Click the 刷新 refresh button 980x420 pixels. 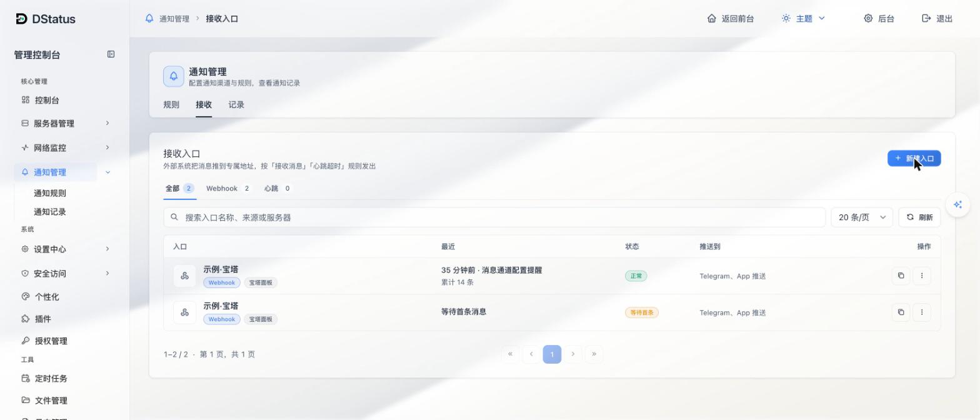(x=919, y=217)
